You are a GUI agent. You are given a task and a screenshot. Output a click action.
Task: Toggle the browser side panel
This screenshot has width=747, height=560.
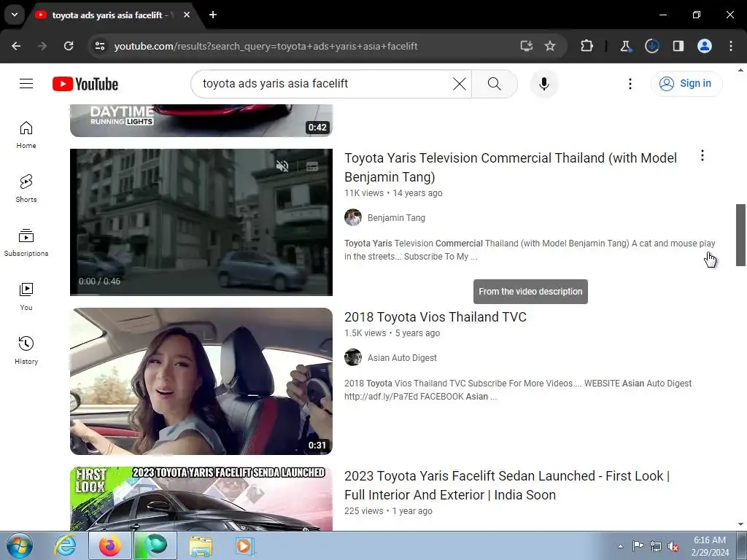pyautogui.click(x=678, y=46)
